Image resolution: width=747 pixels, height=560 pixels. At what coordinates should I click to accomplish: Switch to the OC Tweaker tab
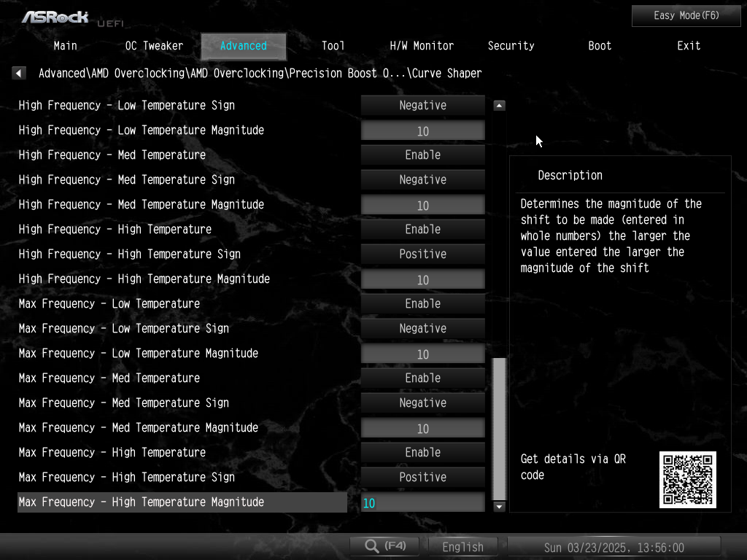pos(154,46)
